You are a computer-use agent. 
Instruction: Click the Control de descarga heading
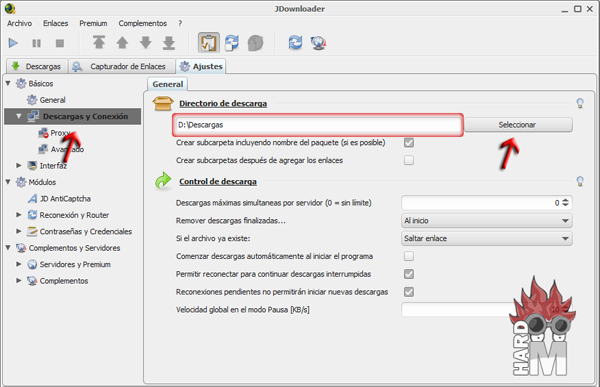[218, 181]
